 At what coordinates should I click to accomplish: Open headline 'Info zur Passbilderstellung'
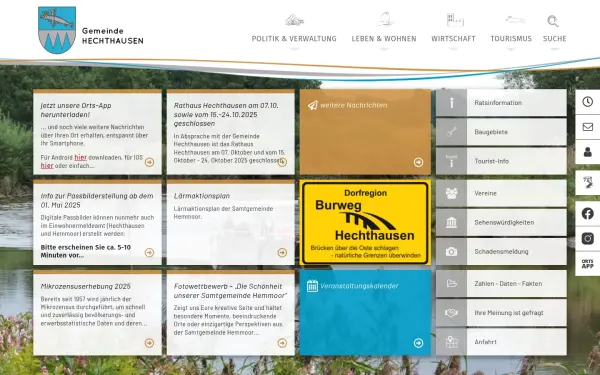[x=97, y=200]
